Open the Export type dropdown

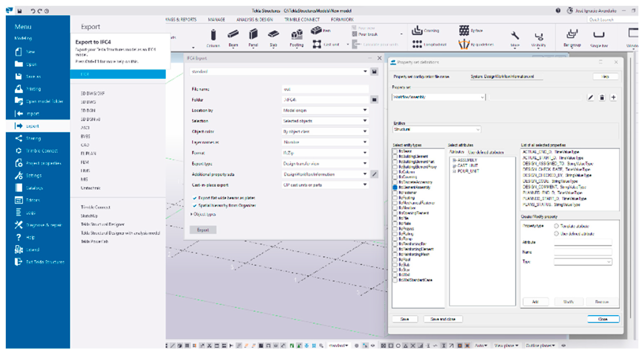(x=325, y=164)
